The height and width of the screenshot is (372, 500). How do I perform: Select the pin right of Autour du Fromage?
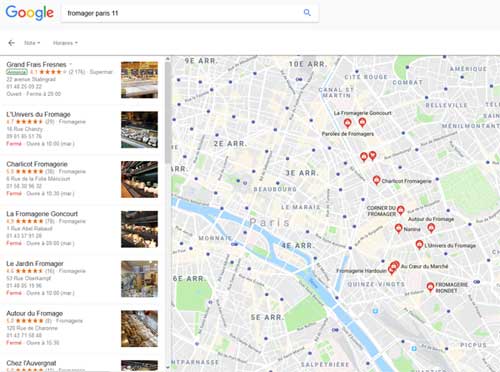pyautogui.click(x=431, y=228)
